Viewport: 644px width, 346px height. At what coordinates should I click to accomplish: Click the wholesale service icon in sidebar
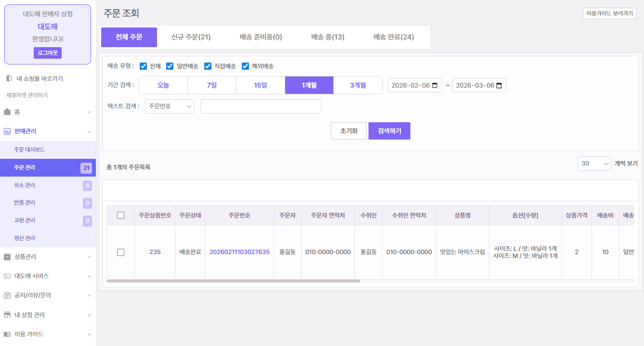[x=7, y=276]
